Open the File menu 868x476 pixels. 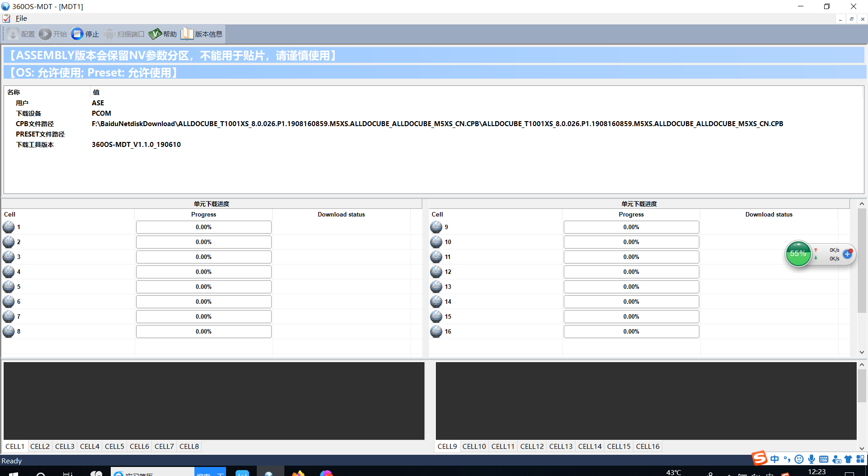(x=21, y=19)
